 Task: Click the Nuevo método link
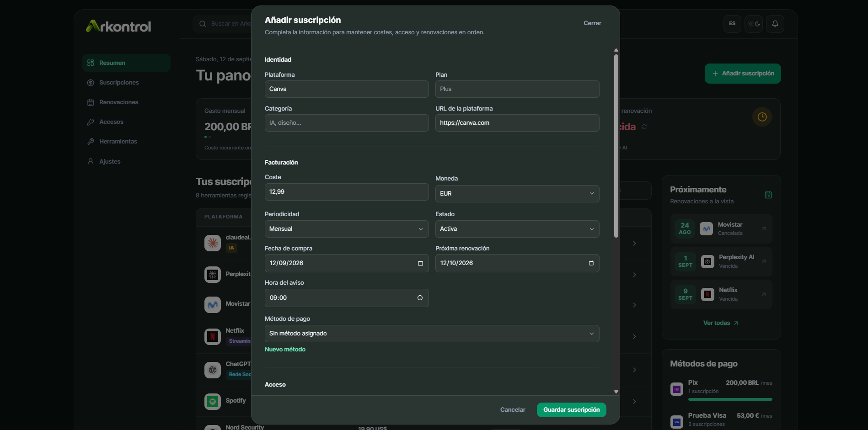pyautogui.click(x=285, y=350)
